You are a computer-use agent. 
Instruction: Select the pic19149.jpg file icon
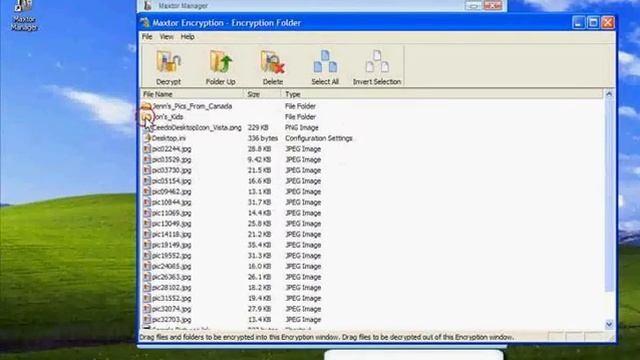click(147, 245)
